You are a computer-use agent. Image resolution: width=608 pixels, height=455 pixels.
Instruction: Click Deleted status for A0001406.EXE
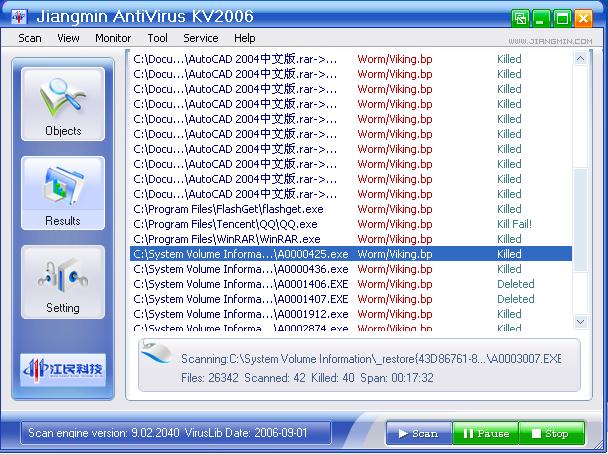tap(516, 284)
